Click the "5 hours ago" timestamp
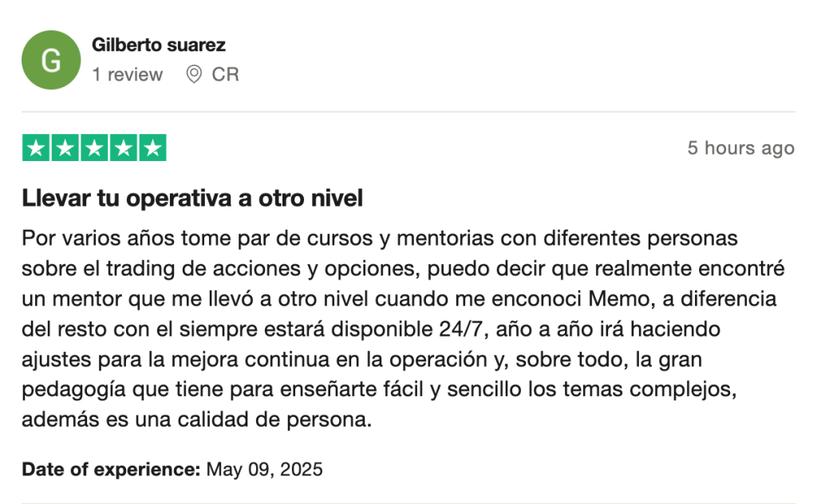 (740, 148)
